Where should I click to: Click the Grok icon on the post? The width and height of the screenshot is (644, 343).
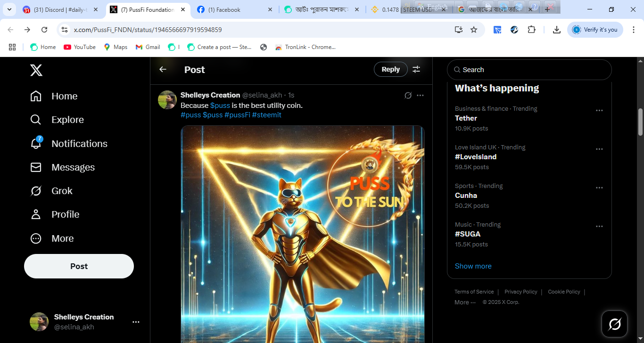[x=408, y=95]
